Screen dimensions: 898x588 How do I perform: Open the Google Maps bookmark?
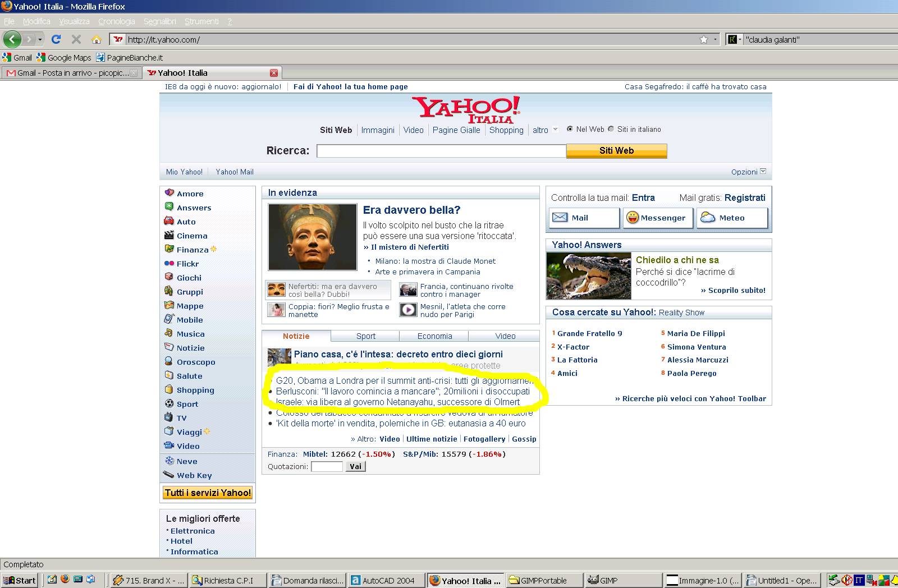(x=64, y=57)
